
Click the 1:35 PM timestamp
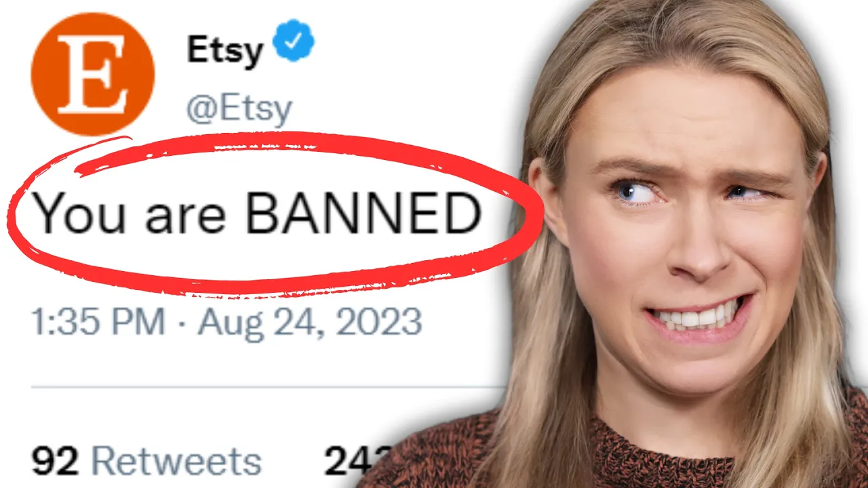pyautogui.click(x=98, y=321)
